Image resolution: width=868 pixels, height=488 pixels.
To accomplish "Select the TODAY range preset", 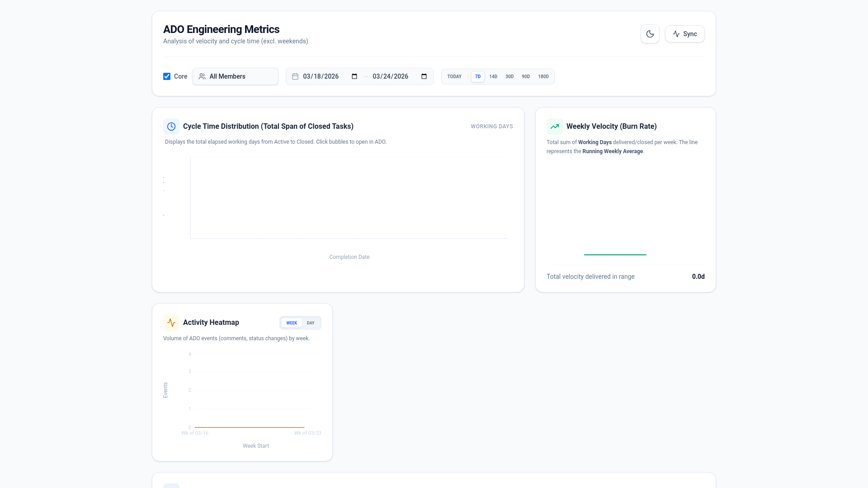I will point(454,77).
